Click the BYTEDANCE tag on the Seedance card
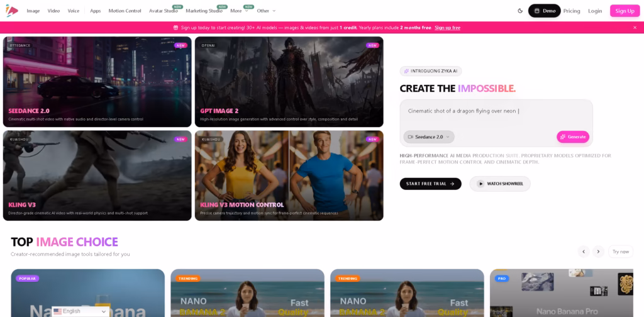Viewport: 644px width, 317px height. [x=20, y=45]
